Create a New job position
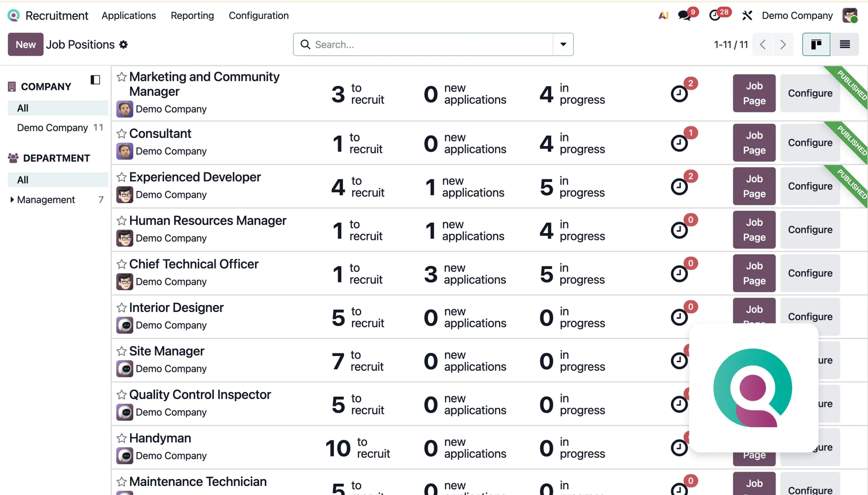Image resolution: width=868 pixels, height=495 pixels. coord(26,44)
